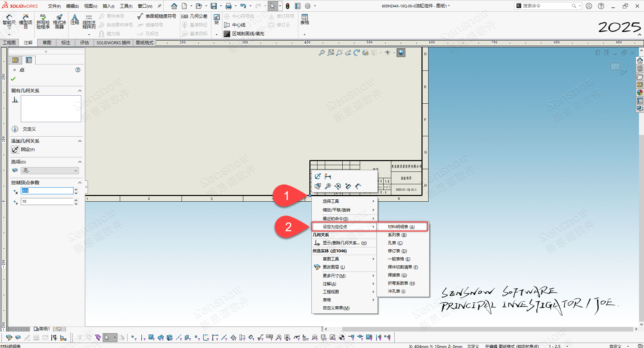This screenshot has width=644, height=348.
Task: Open the Appearances color ball in task pane
Action: point(640,93)
